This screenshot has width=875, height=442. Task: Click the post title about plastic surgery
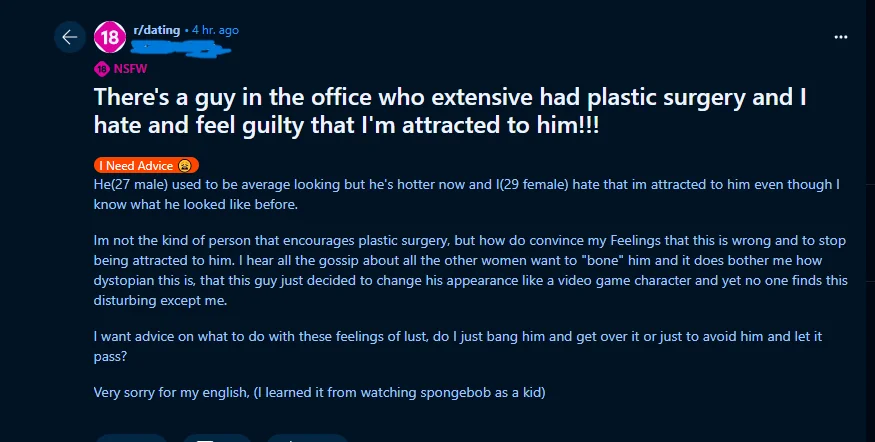pyautogui.click(x=450, y=111)
